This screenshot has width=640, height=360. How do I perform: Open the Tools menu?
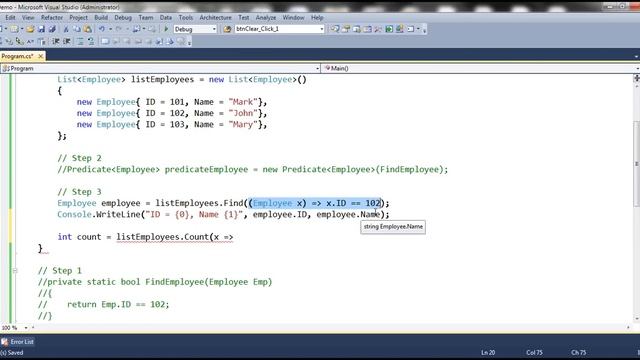pyautogui.click(x=186, y=18)
